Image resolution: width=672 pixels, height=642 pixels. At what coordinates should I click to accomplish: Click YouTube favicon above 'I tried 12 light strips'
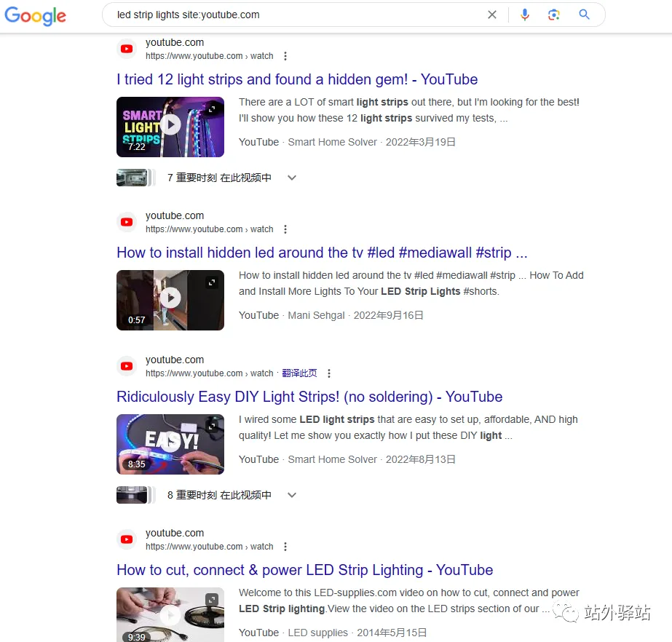(x=127, y=49)
